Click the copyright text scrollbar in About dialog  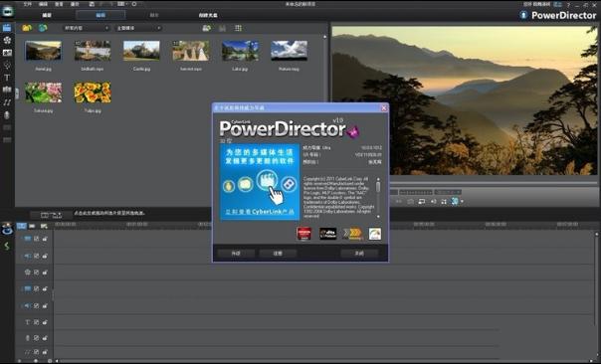point(378,198)
